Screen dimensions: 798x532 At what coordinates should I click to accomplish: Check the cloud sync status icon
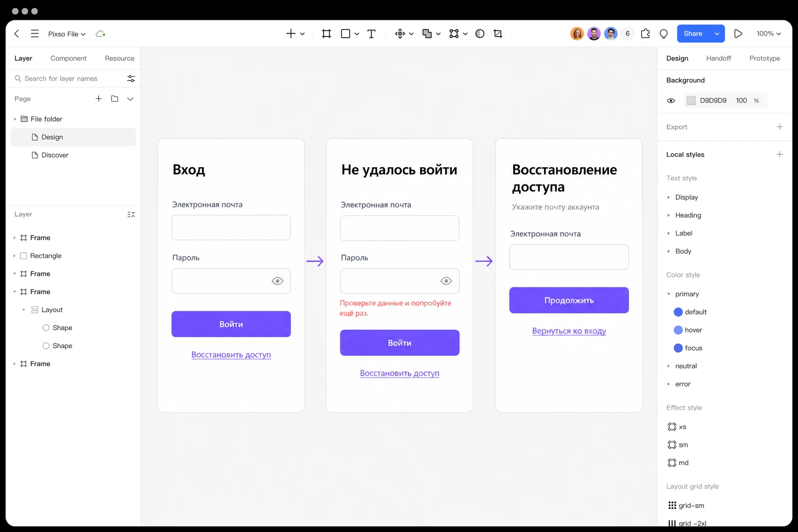tap(100, 34)
